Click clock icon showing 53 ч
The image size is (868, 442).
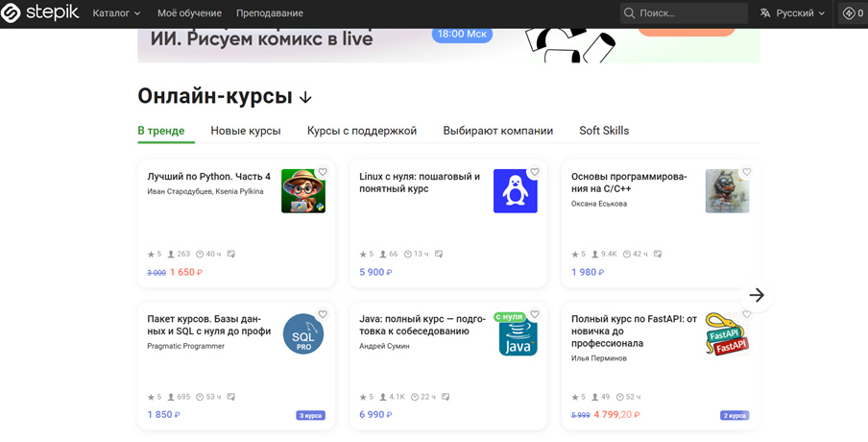pyautogui.click(x=200, y=397)
